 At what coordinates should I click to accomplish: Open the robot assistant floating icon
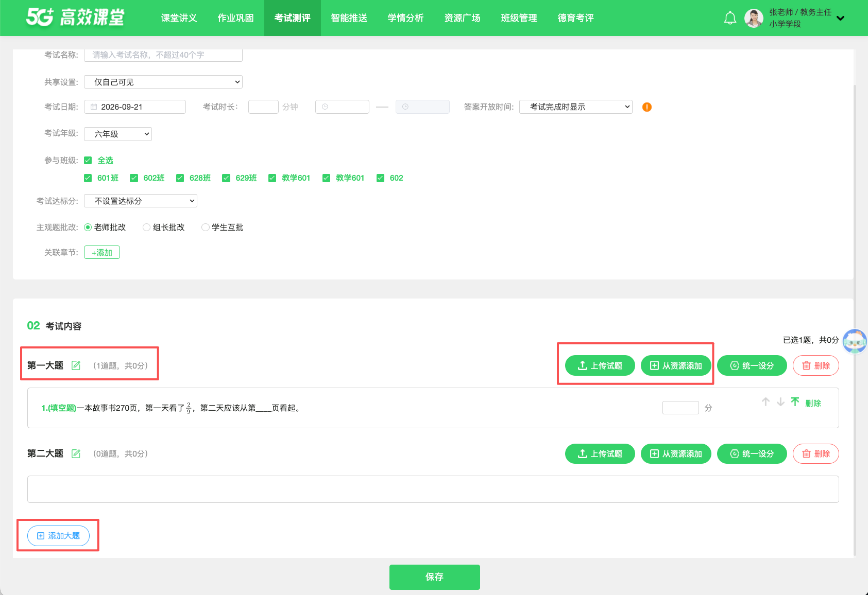[x=855, y=341]
